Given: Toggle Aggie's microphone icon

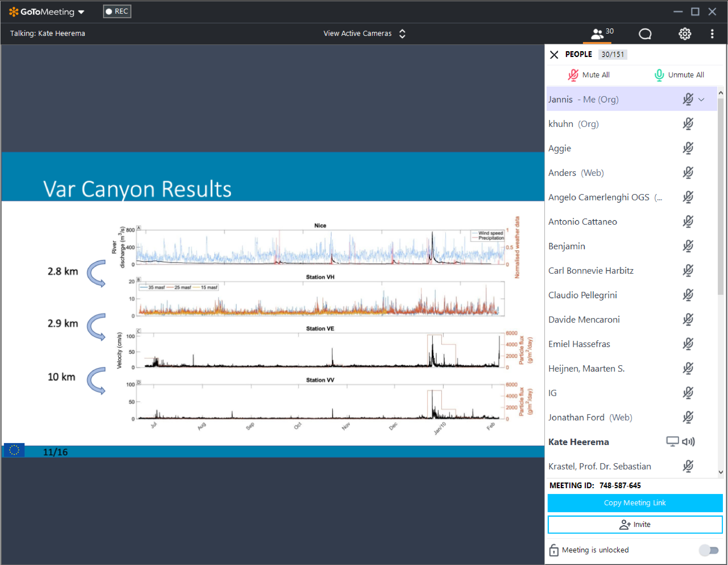Looking at the screenshot, I should [688, 148].
